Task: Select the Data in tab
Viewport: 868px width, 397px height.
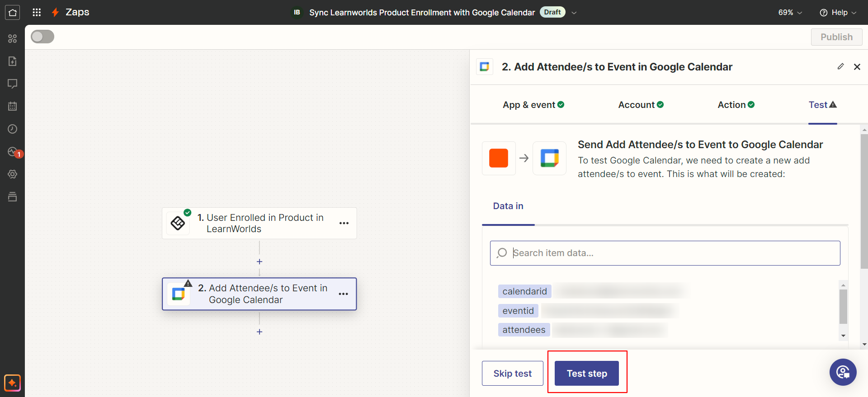Action: (x=508, y=206)
